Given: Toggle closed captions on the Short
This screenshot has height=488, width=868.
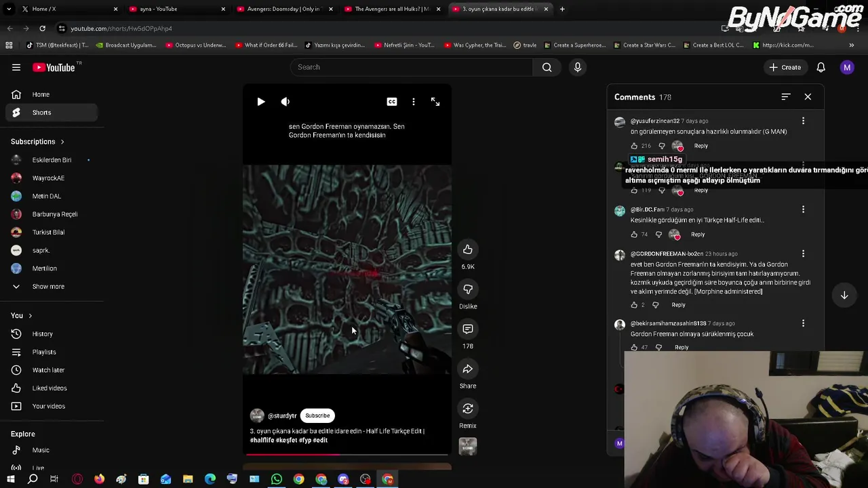Looking at the screenshot, I should pos(392,102).
